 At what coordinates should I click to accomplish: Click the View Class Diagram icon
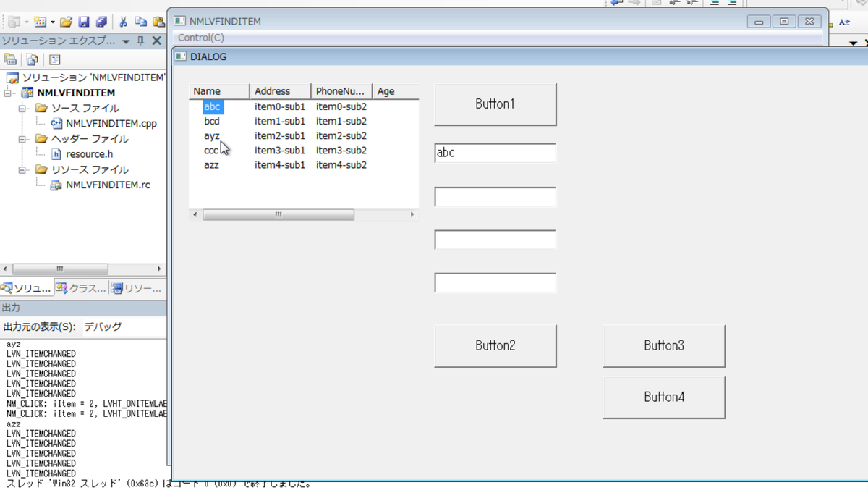[54, 60]
